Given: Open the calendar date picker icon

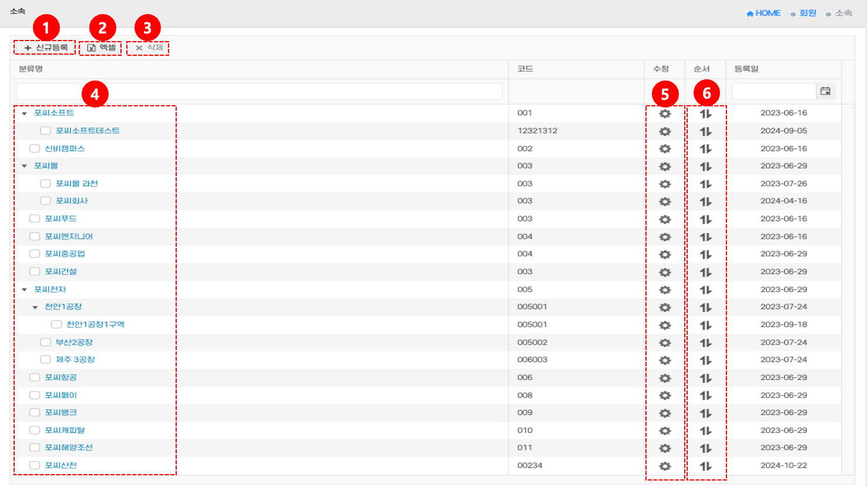Looking at the screenshot, I should coord(825,91).
